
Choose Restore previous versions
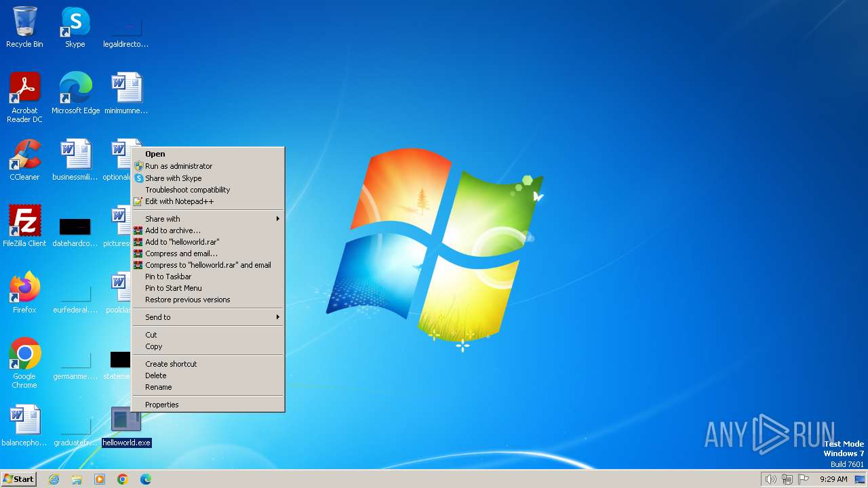(x=208, y=300)
